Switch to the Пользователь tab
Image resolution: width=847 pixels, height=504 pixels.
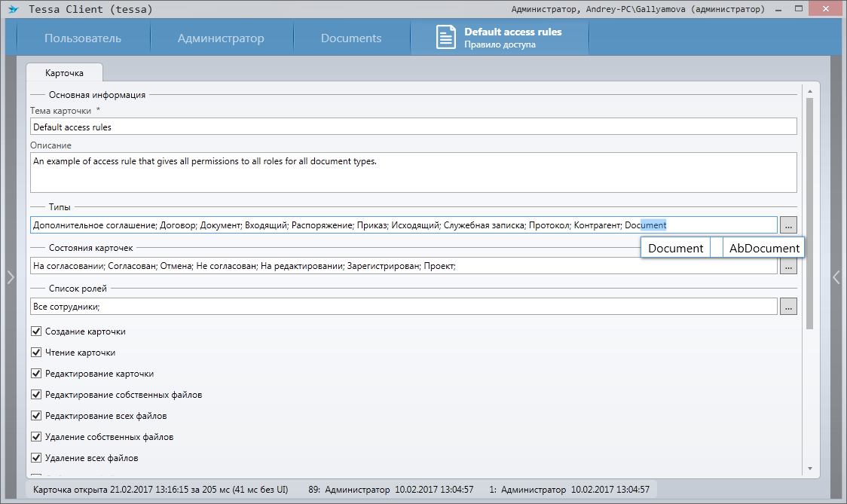[x=82, y=38]
